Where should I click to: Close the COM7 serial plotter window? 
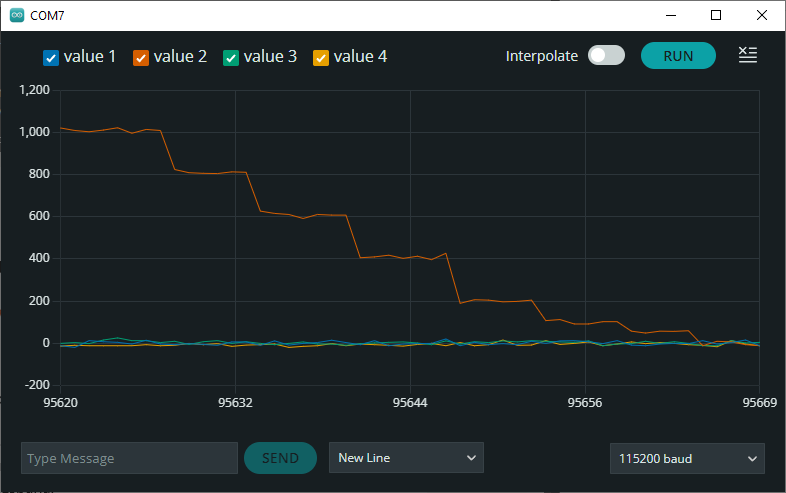tap(762, 15)
